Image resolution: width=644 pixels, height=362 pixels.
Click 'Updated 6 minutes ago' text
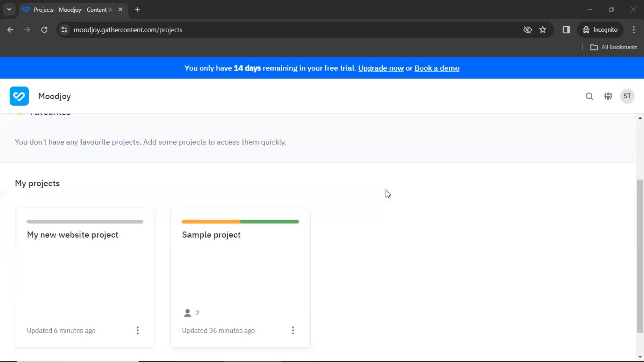coord(61,331)
